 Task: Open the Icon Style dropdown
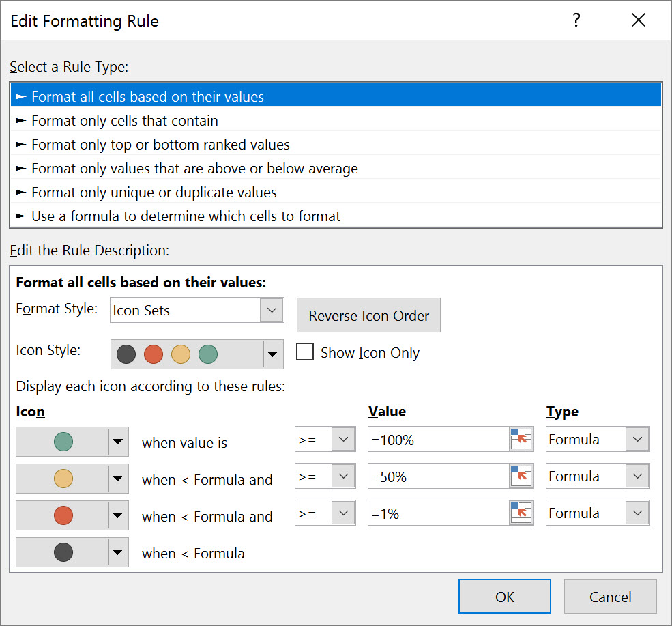273,354
